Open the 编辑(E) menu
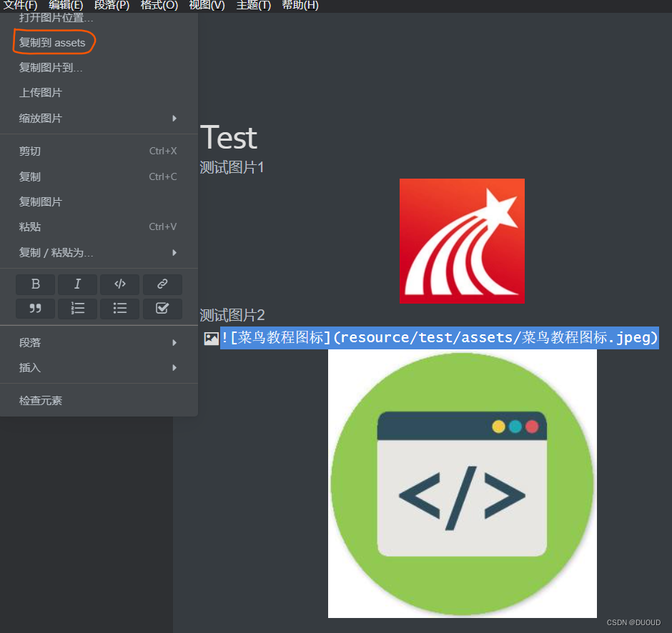Image resolution: width=672 pixels, height=633 pixels. click(x=66, y=5)
